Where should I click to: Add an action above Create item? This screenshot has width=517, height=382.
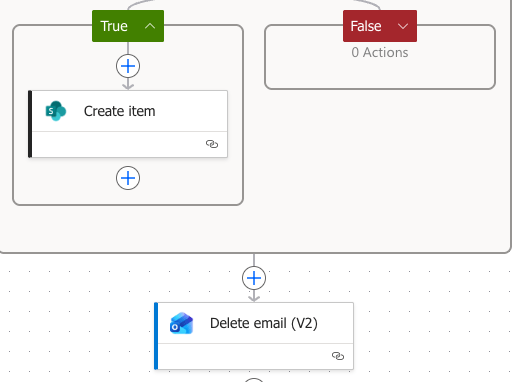[x=128, y=66]
